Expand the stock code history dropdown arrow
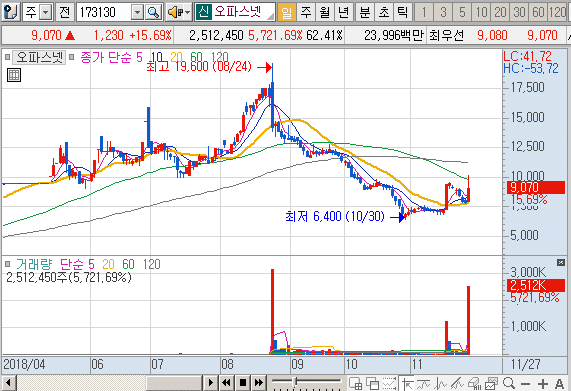571x391 pixels. pos(137,12)
